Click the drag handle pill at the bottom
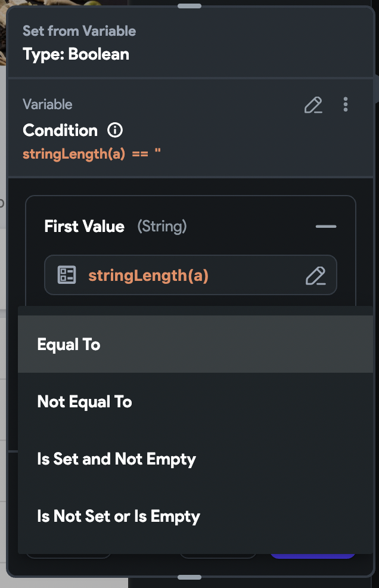Image resolution: width=379 pixels, height=588 pixels. (189, 576)
